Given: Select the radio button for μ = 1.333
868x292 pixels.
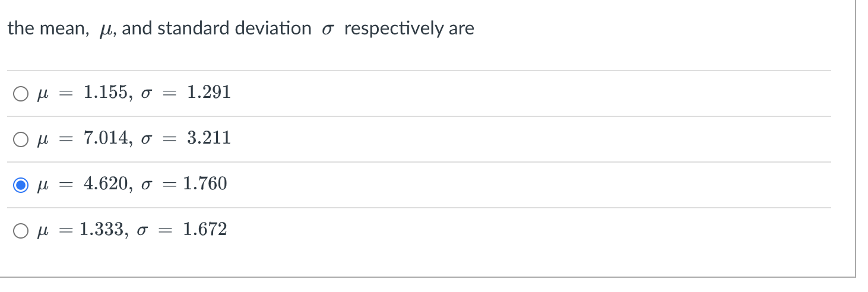Looking at the screenshot, I should tap(21, 231).
